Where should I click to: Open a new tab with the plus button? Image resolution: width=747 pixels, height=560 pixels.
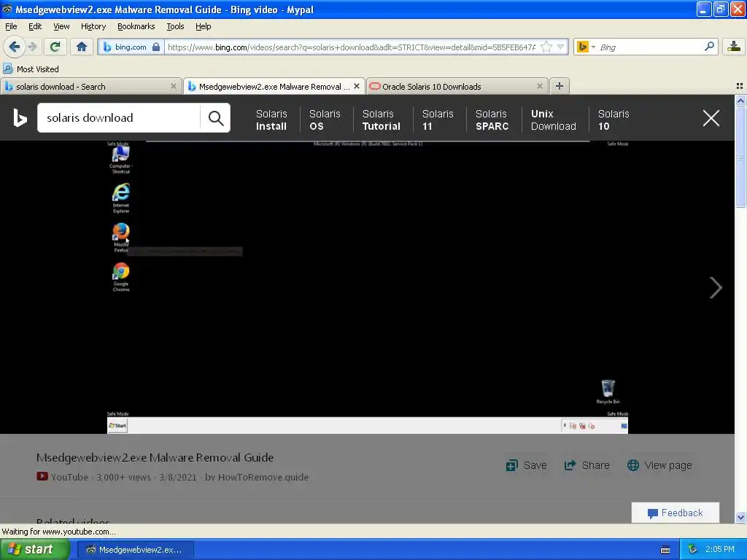[x=560, y=86]
